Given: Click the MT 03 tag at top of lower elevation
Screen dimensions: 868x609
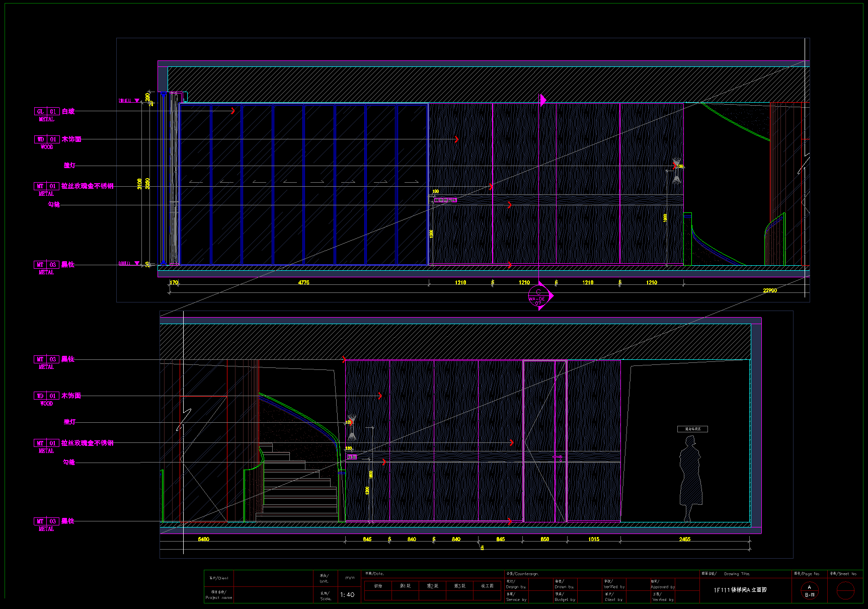Looking at the screenshot, I should pos(47,359).
